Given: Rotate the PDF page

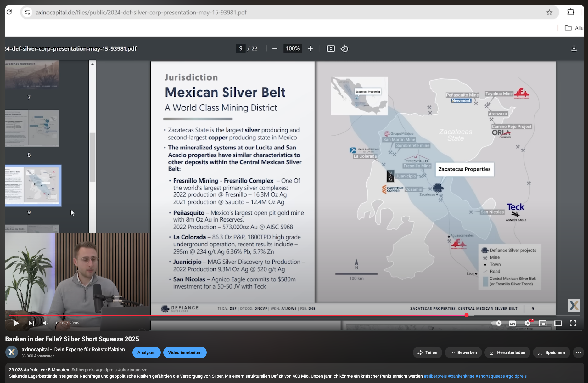Looking at the screenshot, I should pyautogui.click(x=344, y=48).
